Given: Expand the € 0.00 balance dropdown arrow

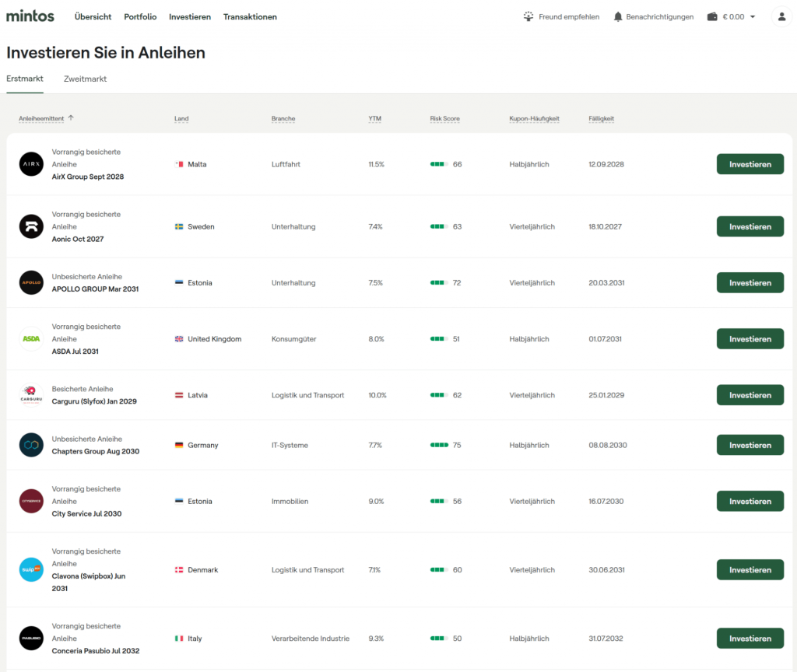Looking at the screenshot, I should click(x=753, y=17).
